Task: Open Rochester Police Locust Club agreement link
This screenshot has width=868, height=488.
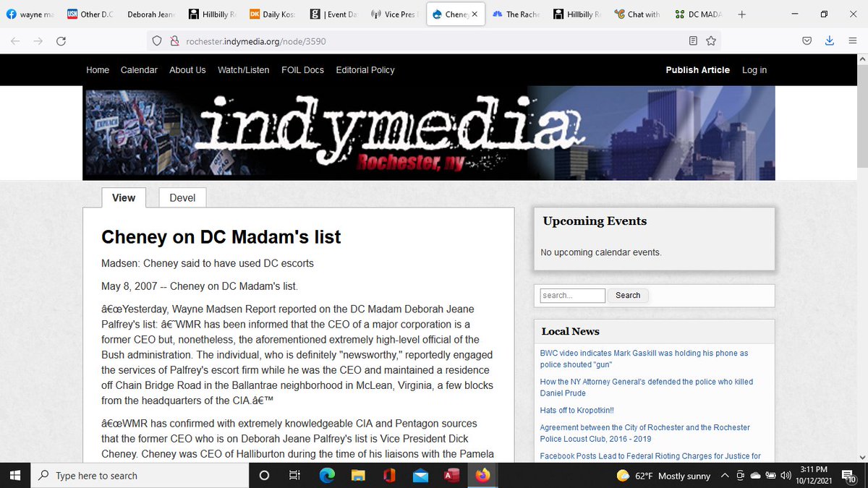Action: [645, 433]
